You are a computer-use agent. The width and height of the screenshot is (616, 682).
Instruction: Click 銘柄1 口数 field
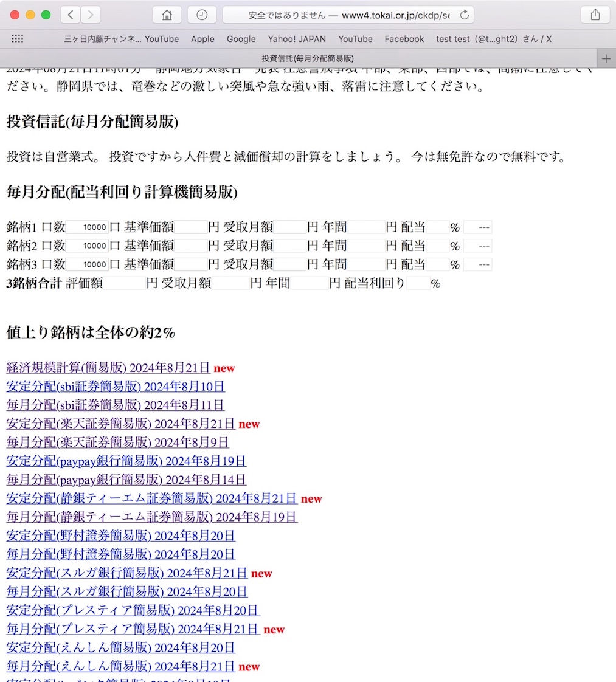click(87, 227)
